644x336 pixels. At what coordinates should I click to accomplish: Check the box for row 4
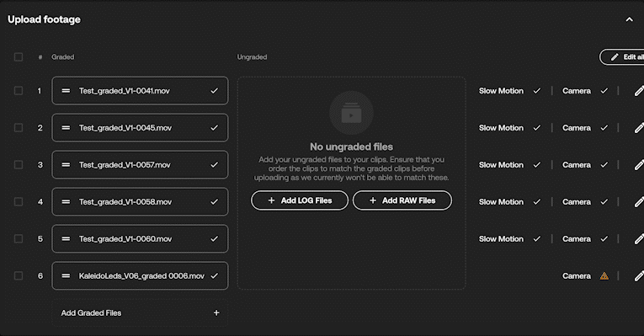tap(19, 201)
